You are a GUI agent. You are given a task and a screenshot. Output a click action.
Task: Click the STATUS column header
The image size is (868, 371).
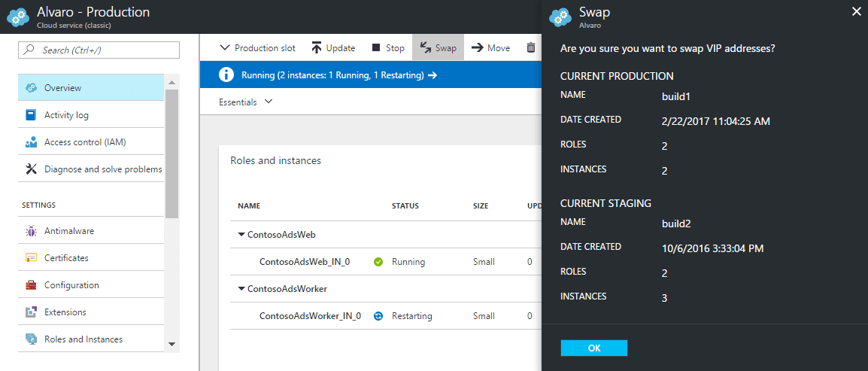tap(405, 206)
